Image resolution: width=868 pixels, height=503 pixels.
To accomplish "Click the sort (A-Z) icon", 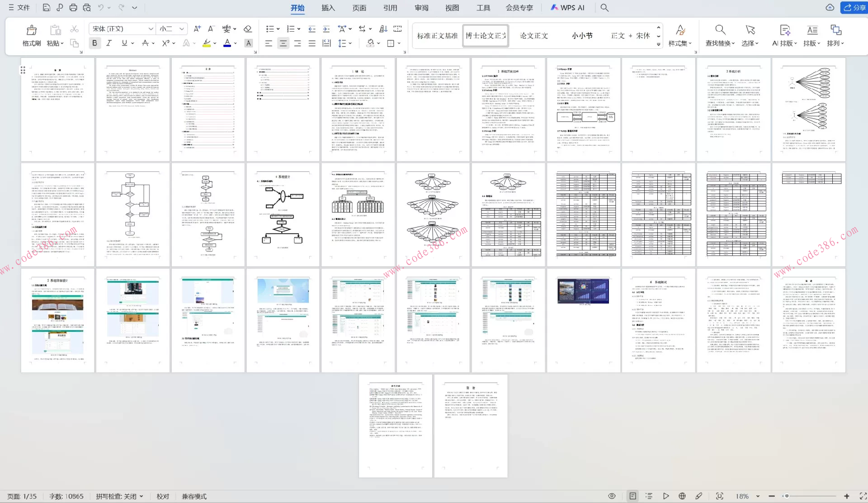I will [383, 29].
